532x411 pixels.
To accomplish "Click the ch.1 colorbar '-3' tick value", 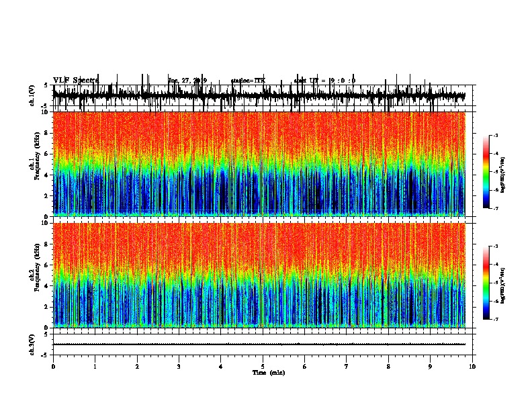I will point(496,135).
